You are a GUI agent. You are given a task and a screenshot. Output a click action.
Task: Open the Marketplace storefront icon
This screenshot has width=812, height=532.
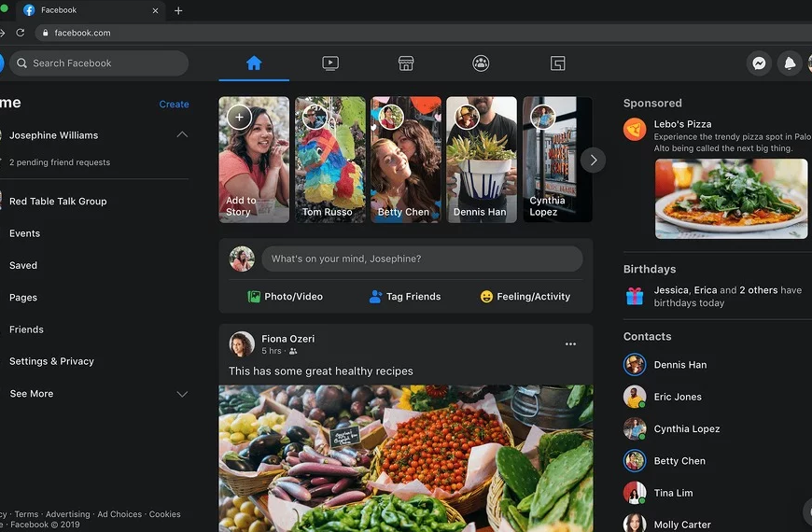(x=406, y=63)
